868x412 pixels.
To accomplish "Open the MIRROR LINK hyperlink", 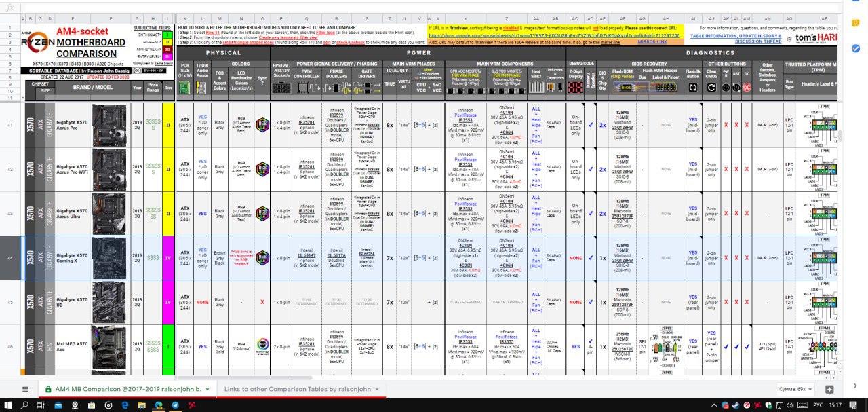I will point(652,42).
